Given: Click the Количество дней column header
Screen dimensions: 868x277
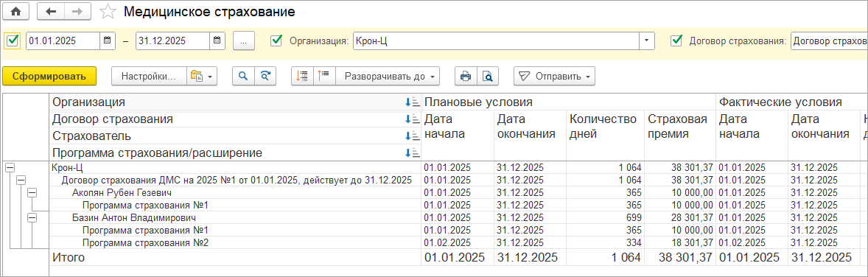Looking at the screenshot, I should [605, 135].
